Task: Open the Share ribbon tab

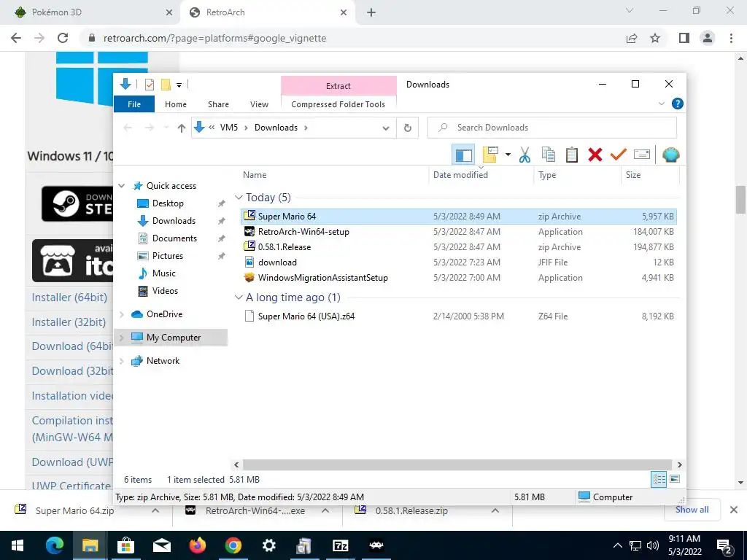Action: 218,104
